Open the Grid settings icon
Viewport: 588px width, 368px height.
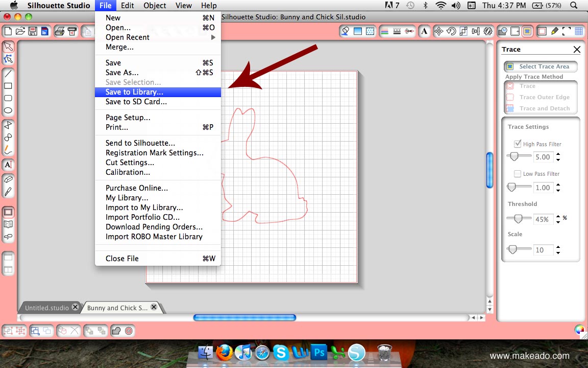coord(579,31)
